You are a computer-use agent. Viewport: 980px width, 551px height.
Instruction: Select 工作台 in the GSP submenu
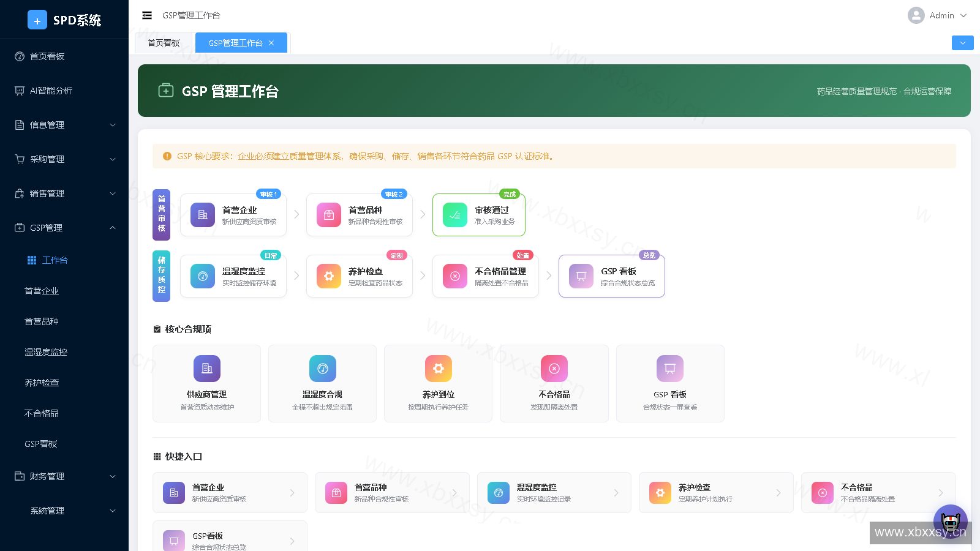click(64, 260)
